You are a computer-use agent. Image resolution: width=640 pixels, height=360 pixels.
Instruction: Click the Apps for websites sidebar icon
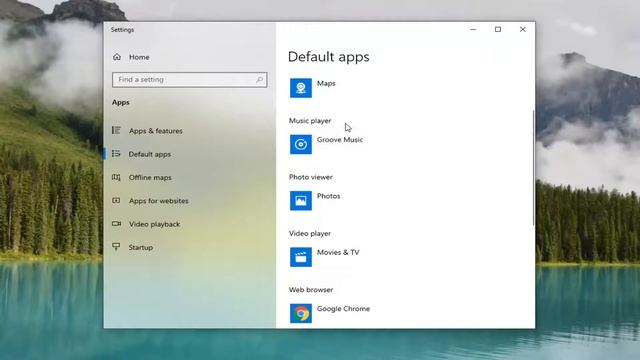coord(116,200)
